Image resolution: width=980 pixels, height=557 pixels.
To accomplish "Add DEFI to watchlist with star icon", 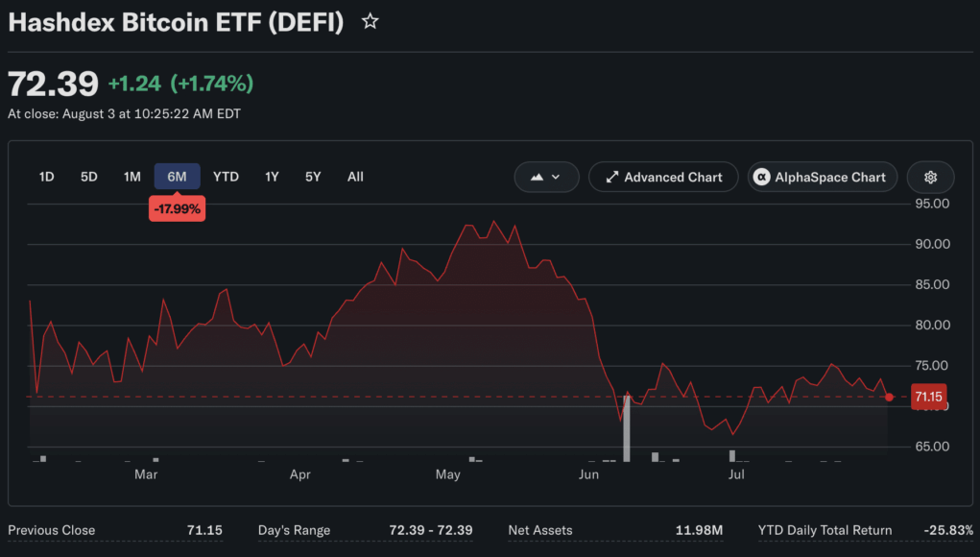I will pyautogui.click(x=370, y=22).
